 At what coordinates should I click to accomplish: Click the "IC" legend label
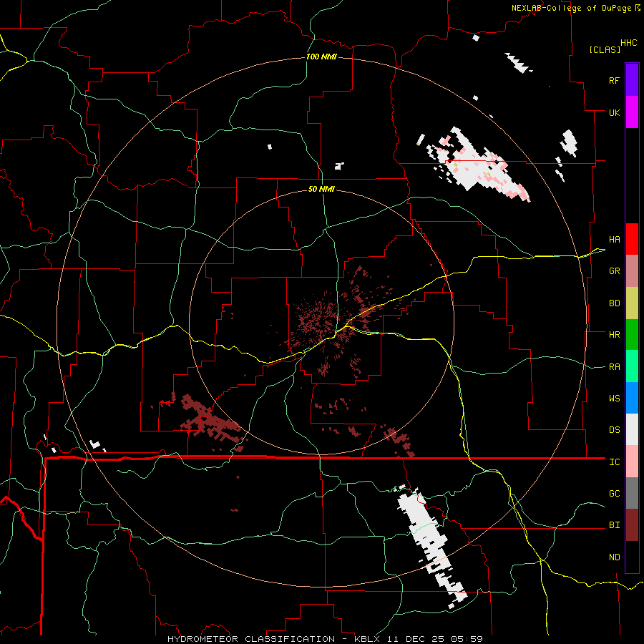pyautogui.click(x=615, y=462)
